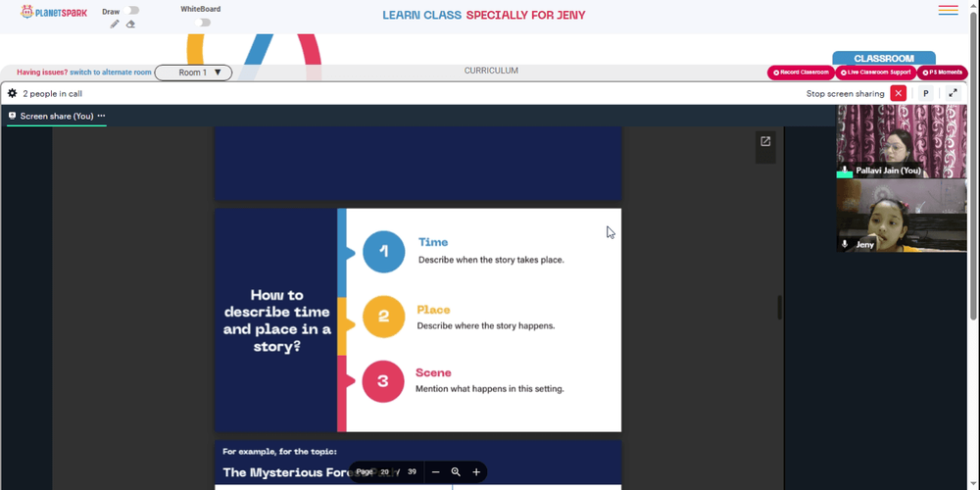Stop screen sharing with red X

pyautogui.click(x=898, y=94)
